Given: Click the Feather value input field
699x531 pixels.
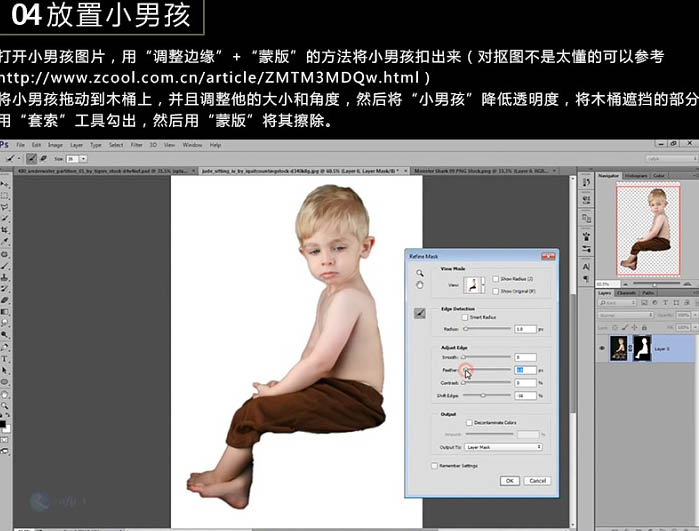Looking at the screenshot, I should (x=525, y=370).
